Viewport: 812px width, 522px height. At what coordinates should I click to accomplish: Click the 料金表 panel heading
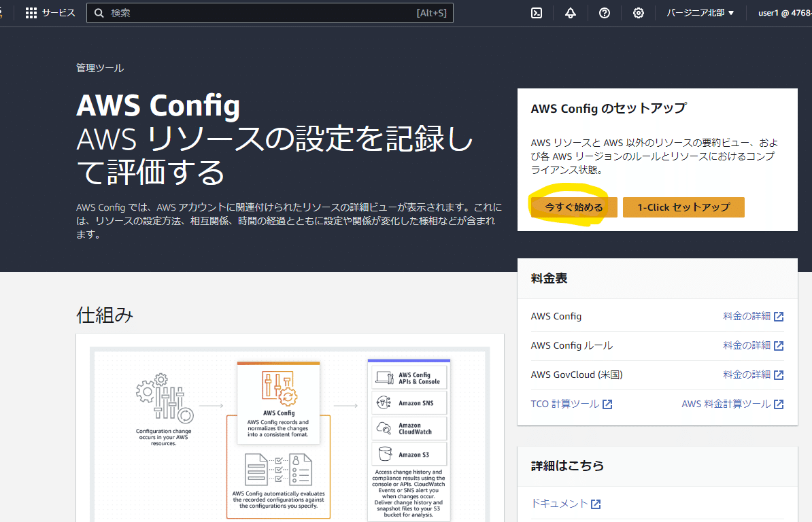click(549, 278)
